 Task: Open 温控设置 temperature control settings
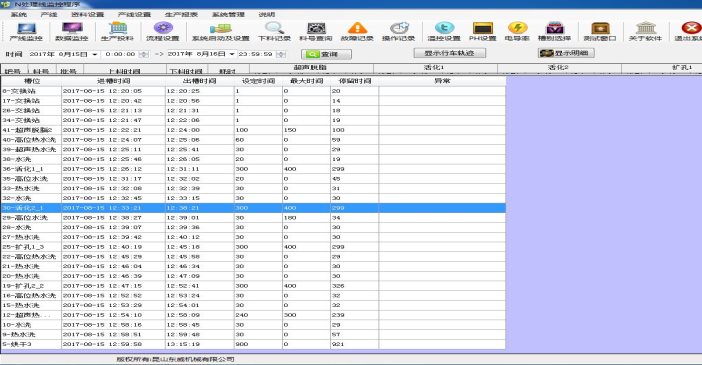click(x=444, y=32)
